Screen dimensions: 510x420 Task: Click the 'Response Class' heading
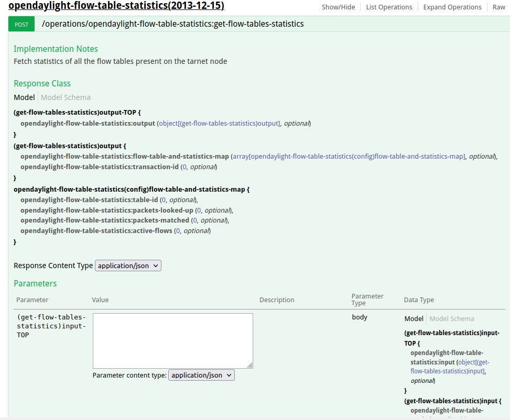pos(42,84)
